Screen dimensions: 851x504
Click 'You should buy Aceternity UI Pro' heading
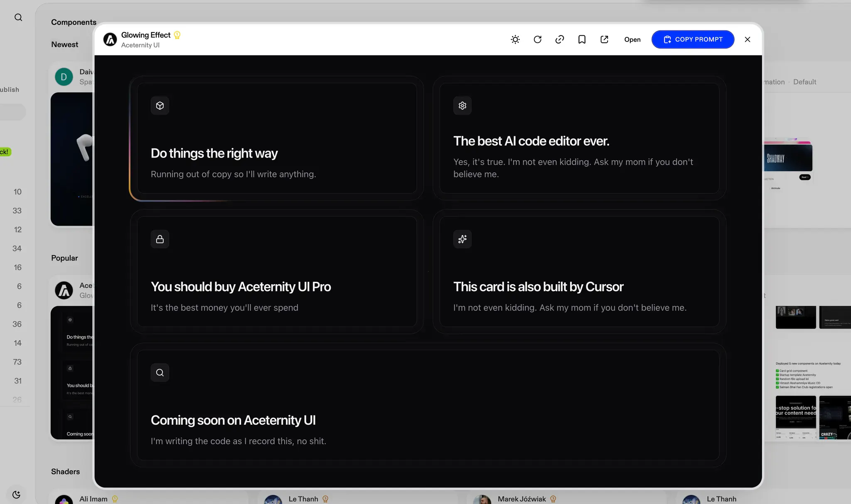241,287
